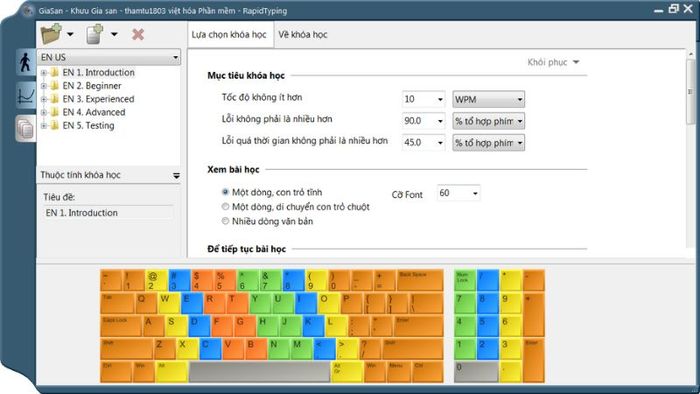Click the Q key on virtual keyboard
The width and height of the screenshot is (700, 394).
coord(146,303)
